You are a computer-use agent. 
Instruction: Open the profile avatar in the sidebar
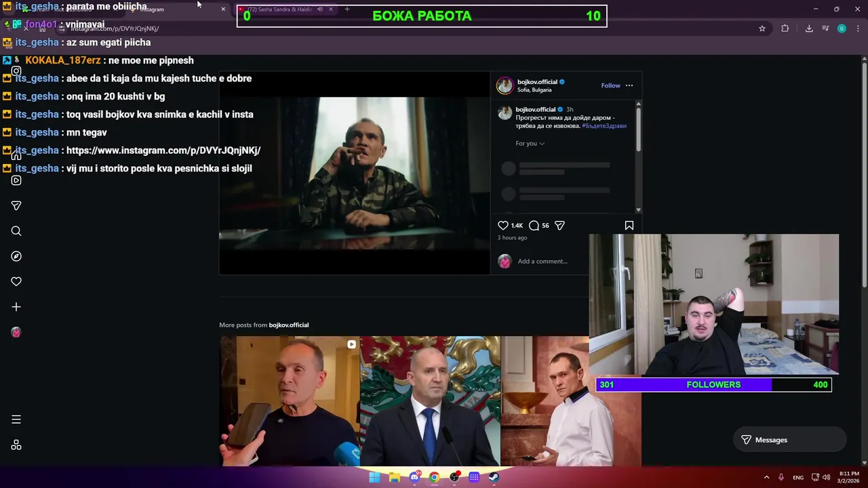[16, 332]
